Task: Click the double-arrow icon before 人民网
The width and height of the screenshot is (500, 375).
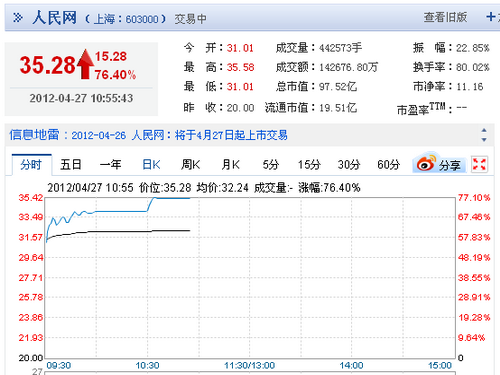Action: coord(18,17)
